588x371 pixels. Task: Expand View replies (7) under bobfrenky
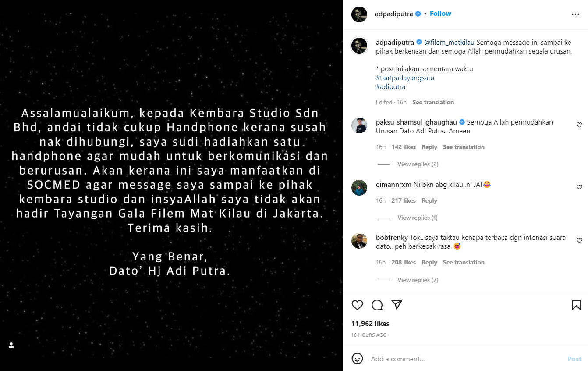(x=418, y=280)
